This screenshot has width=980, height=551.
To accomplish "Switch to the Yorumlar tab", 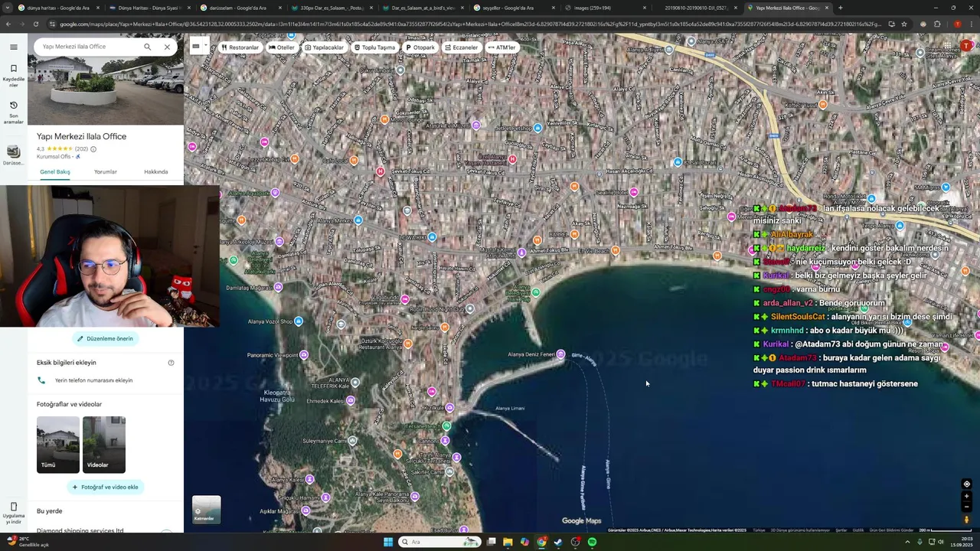I will point(106,172).
